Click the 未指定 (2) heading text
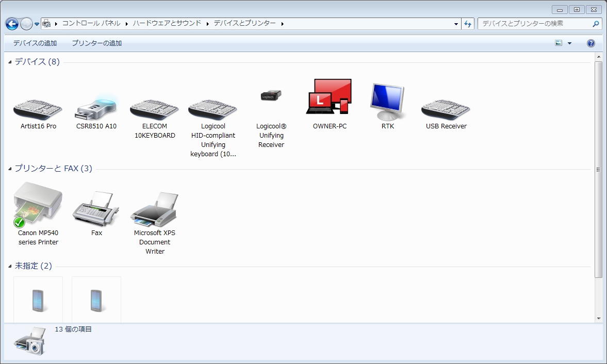This screenshot has height=364, width=607. (x=34, y=266)
